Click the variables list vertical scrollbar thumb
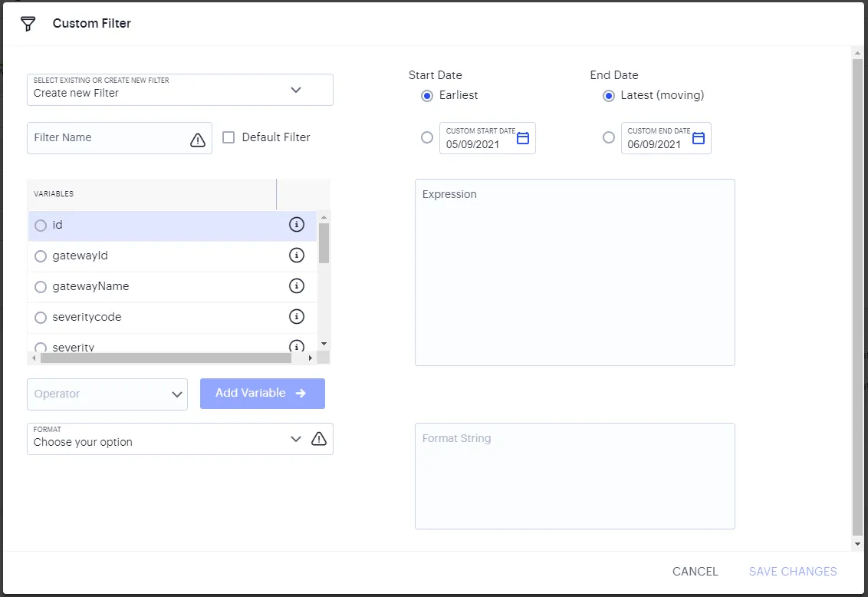This screenshot has height=597, width=868. (324, 243)
